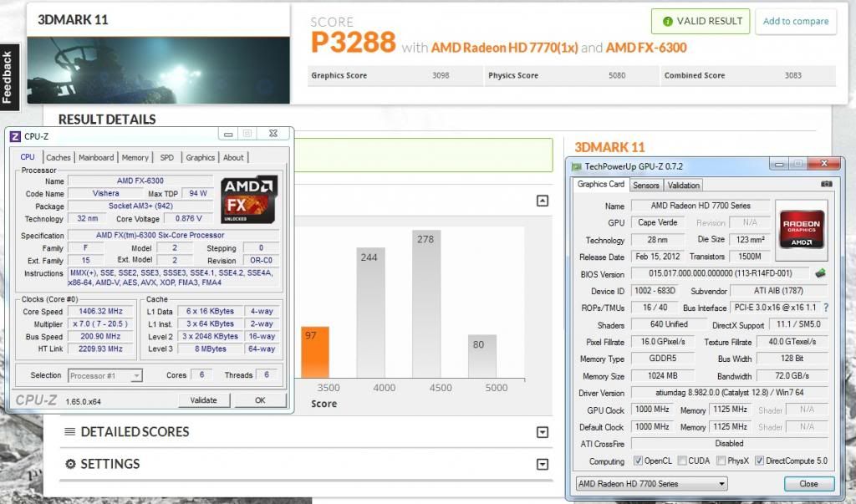Open the AMD Radeon HD 7700 Series dropdown

point(651,484)
